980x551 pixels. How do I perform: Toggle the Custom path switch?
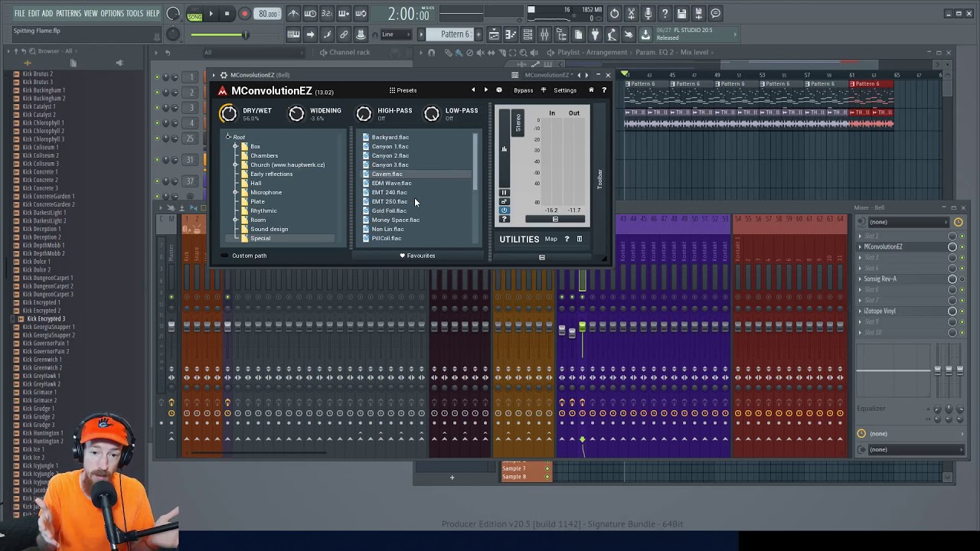[225, 256]
